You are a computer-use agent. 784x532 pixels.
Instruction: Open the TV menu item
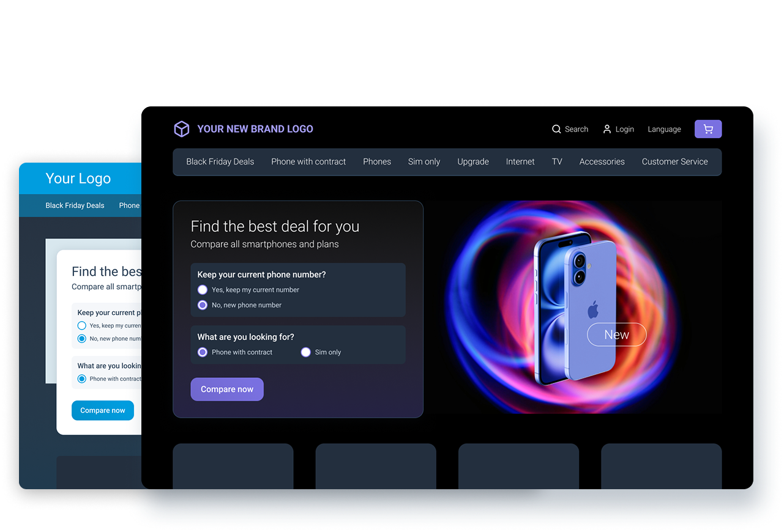click(x=557, y=162)
